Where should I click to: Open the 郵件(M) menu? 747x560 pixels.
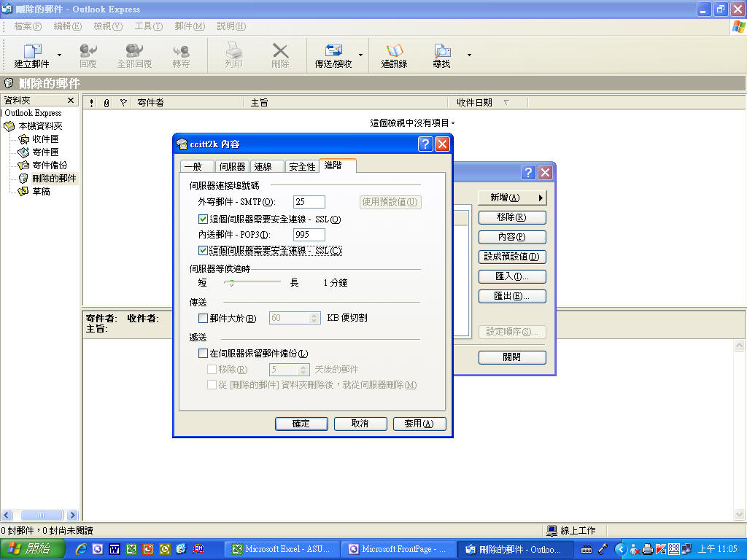point(190,26)
